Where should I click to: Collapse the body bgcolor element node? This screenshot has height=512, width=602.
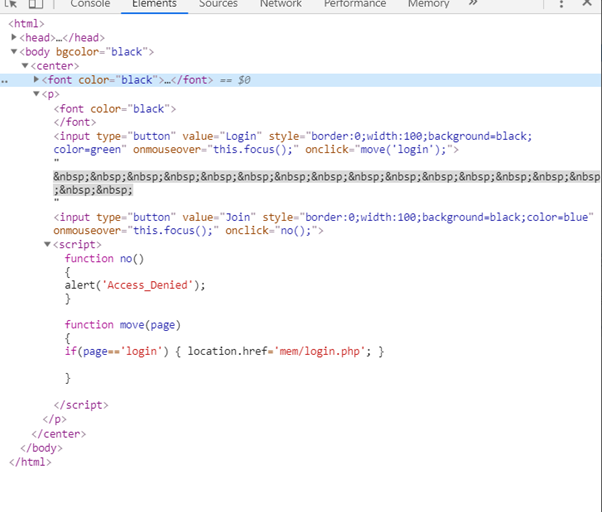point(14,51)
